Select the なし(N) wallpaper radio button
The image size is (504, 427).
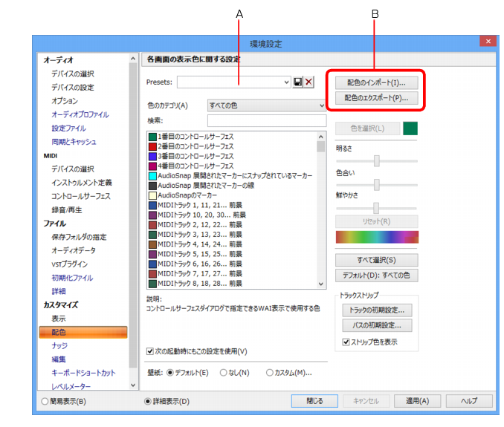(x=224, y=373)
